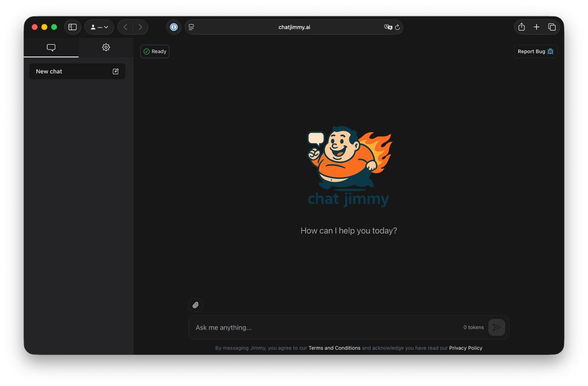Click the Ready status badge
This screenshot has height=386, width=588.
click(155, 51)
